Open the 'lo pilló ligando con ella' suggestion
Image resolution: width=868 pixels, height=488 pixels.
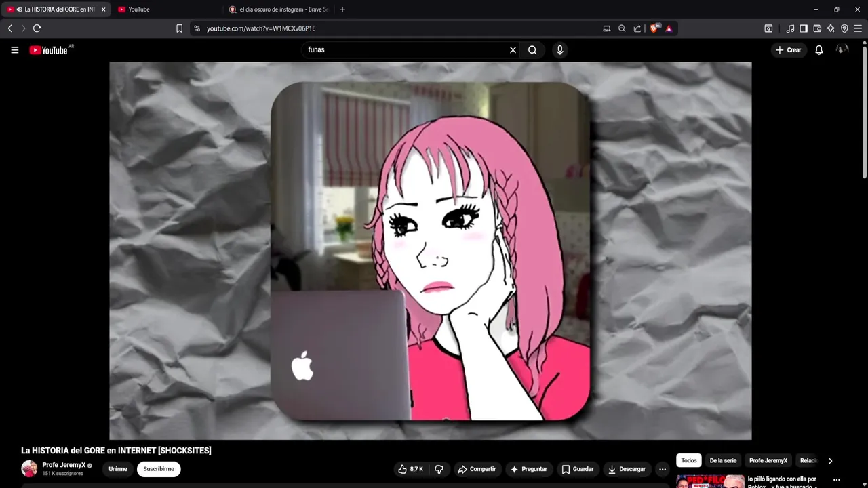tap(782, 482)
